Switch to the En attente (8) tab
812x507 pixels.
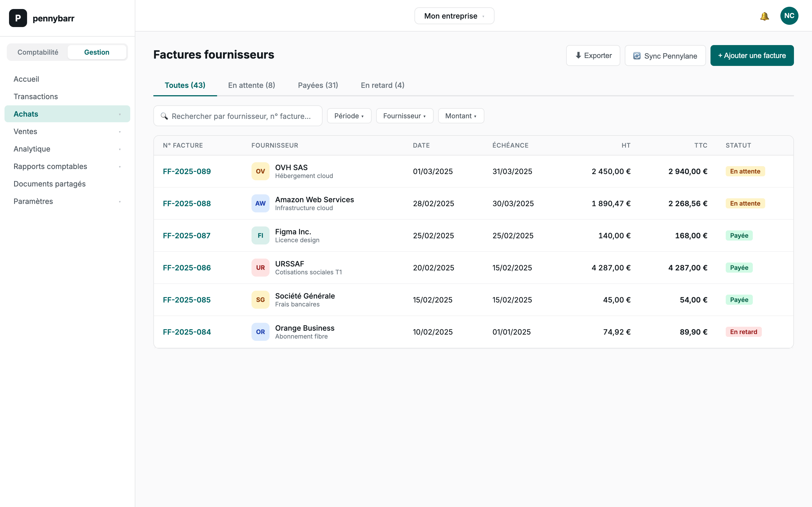point(251,85)
